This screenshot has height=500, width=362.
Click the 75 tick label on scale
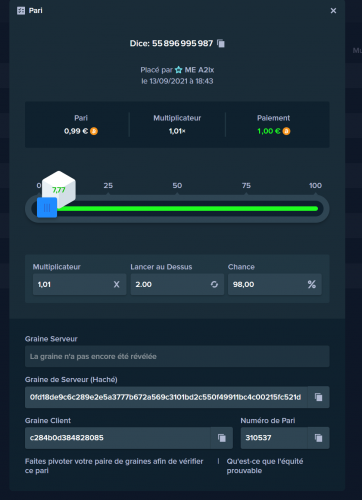click(x=246, y=185)
